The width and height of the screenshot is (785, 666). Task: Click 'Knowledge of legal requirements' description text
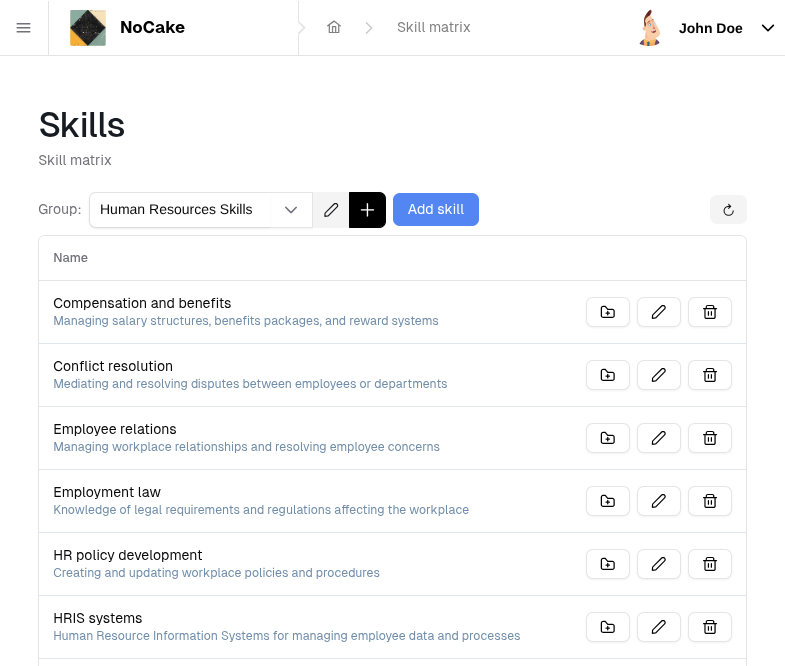(261, 510)
